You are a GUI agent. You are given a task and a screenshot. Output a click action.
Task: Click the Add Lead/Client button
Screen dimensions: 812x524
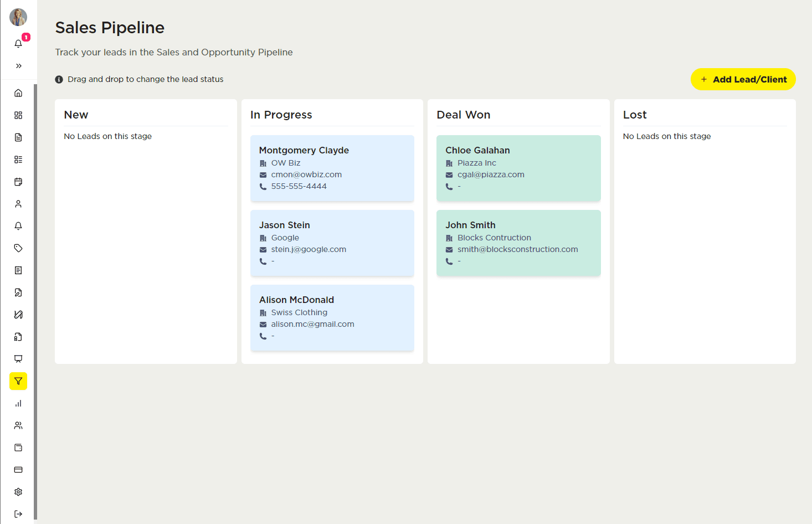click(x=743, y=79)
